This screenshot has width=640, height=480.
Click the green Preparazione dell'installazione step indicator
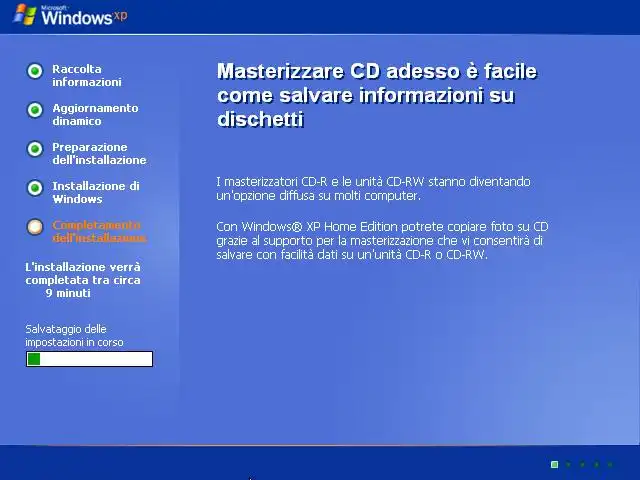pos(35,149)
